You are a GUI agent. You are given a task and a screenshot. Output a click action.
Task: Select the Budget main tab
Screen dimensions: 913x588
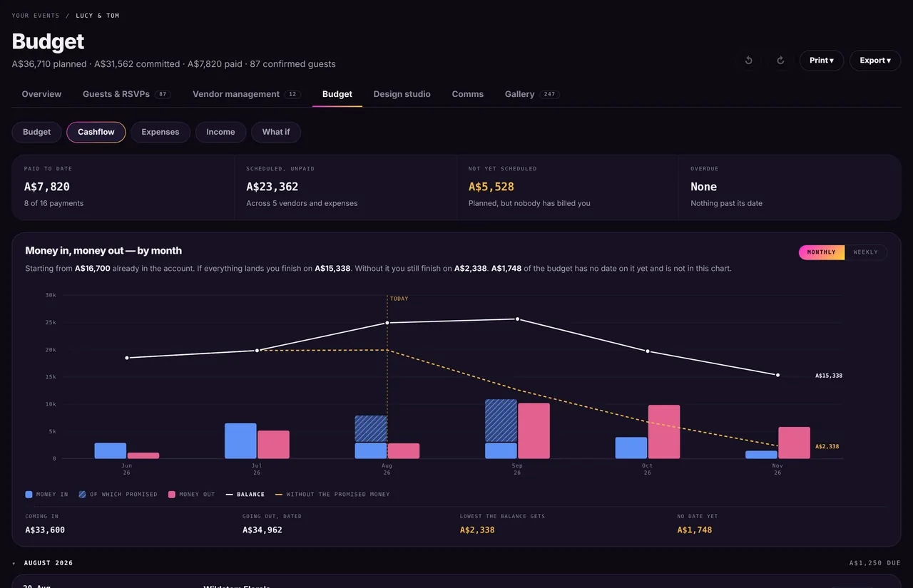tap(337, 94)
